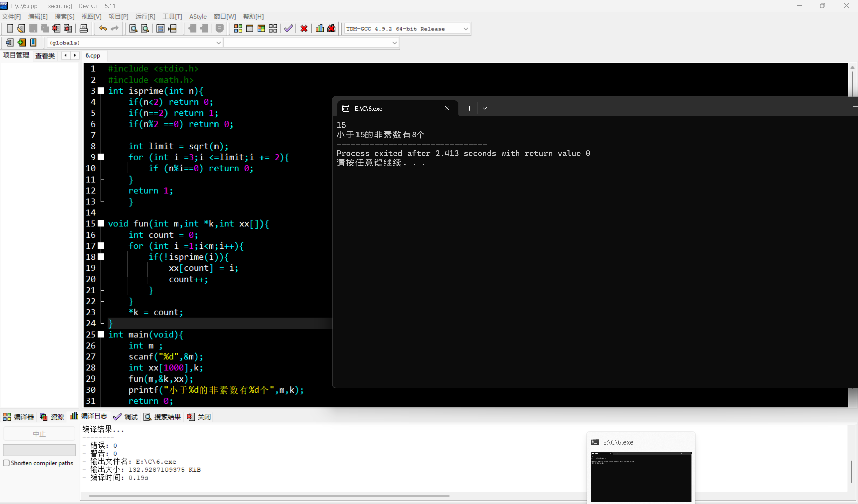Click the red X stop execution icon

pos(304,29)
